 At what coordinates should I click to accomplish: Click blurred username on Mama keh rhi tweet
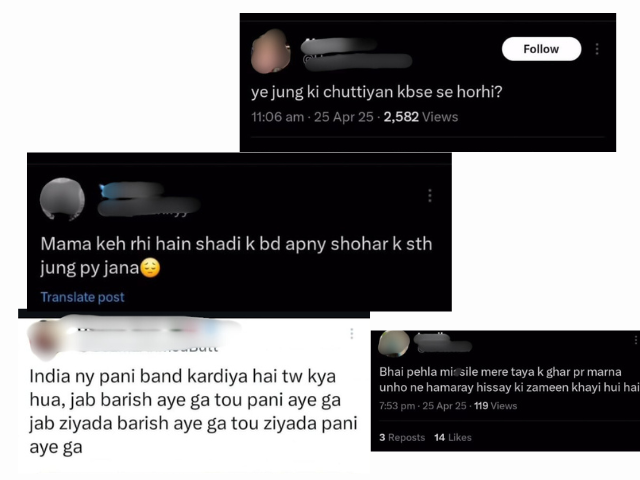point(131,190)
